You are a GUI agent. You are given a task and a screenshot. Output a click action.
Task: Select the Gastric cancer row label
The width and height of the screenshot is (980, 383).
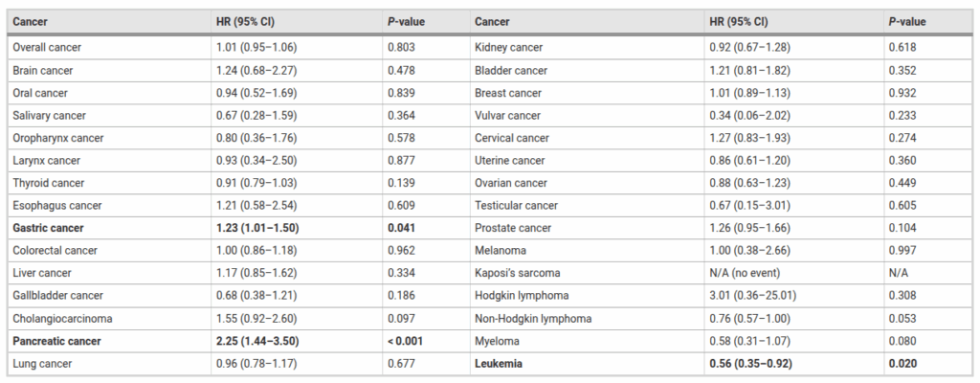pos(48,228)
